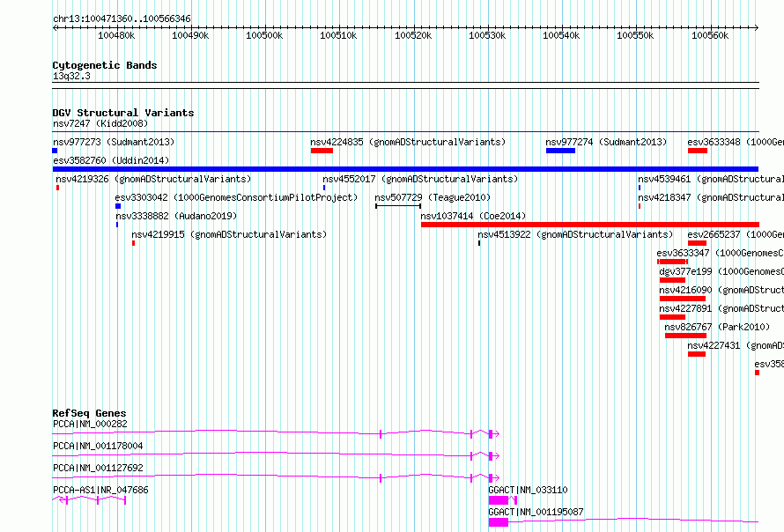Select the long blue esv3582760 variant bar
Screen dimensions: 784x532
[x=405, y=169]
